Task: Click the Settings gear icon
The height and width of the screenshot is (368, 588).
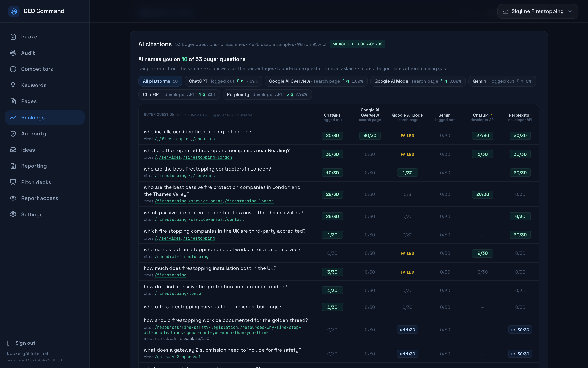Action: pyautogui.click(x=13, y=214)
